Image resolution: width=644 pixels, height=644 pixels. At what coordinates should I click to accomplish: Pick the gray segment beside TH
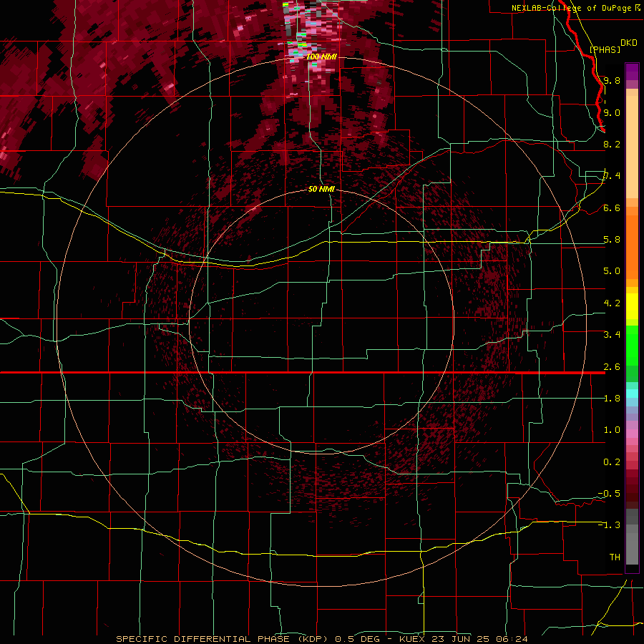(x=632, y=550)
